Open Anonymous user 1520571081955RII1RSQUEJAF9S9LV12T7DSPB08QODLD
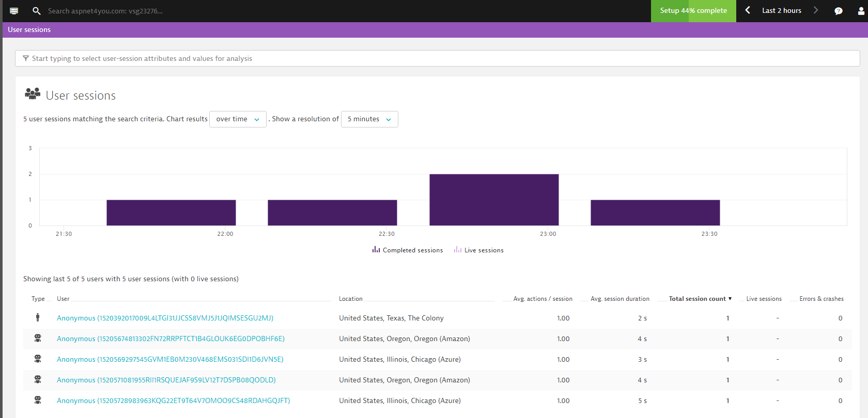 [166, 380]
